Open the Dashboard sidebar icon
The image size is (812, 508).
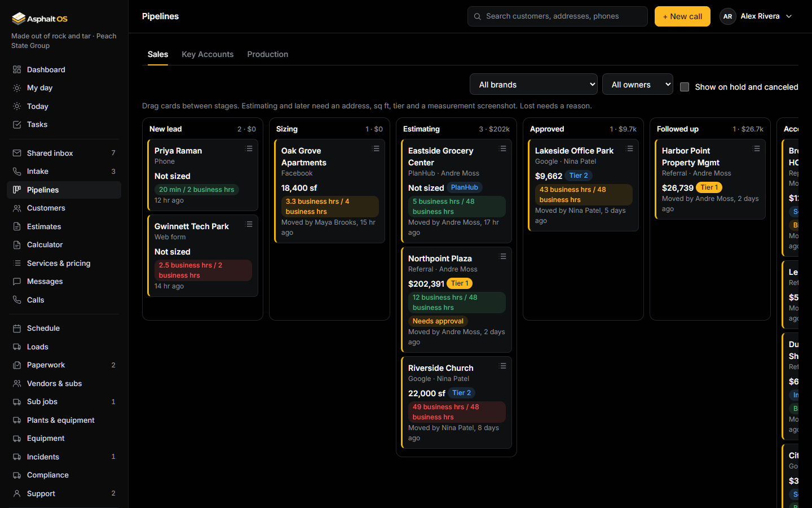click(x=17, y=69)
